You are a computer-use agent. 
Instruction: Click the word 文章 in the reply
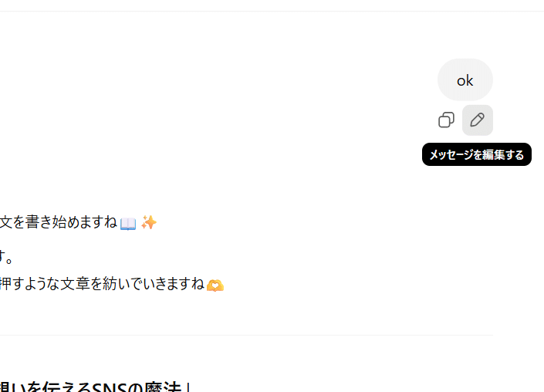pos(75,284)
